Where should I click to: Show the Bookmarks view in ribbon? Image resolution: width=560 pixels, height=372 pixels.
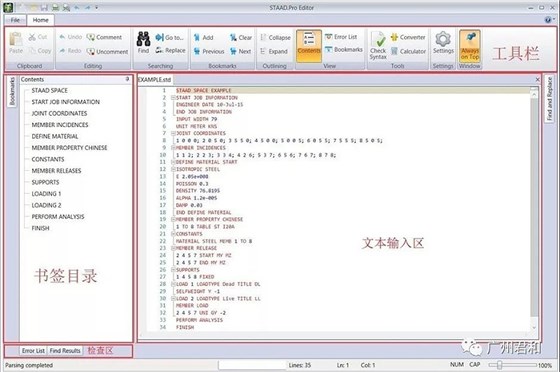click(344, 50)
